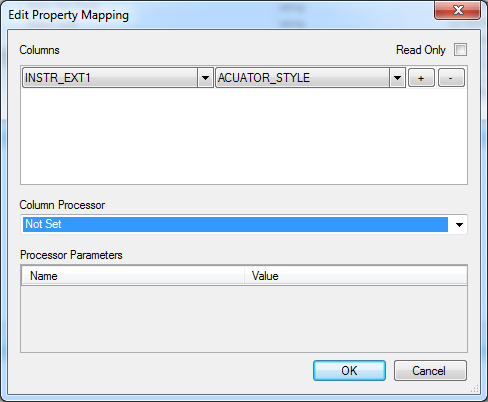Image resolution: width=488 pixels, height=402 pixels.
Task: Open the ACUATOR_STYLE dropdown arrow
Action: click(x=397, y=78)
